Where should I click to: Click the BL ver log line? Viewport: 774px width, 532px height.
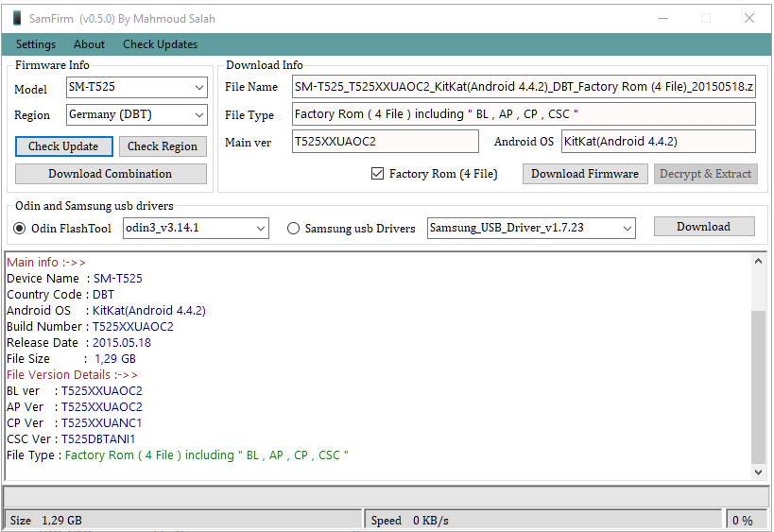(x=75, y=391)
